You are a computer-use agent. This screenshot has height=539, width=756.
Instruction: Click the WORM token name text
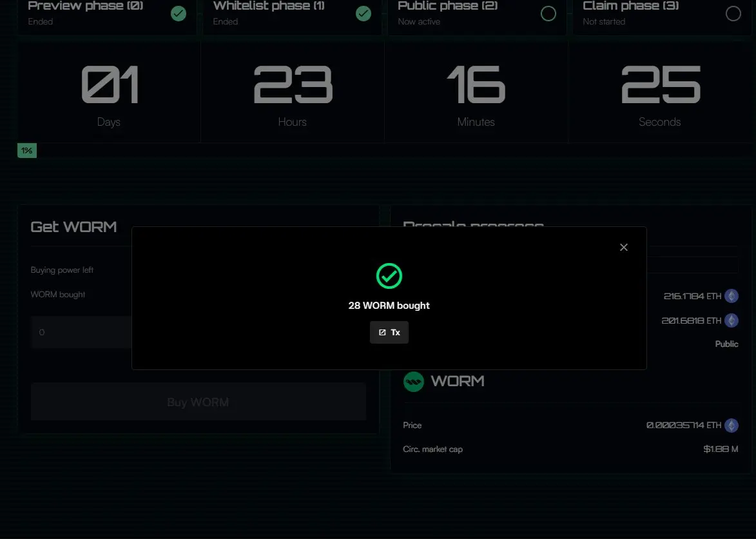[x=458, y=381]
